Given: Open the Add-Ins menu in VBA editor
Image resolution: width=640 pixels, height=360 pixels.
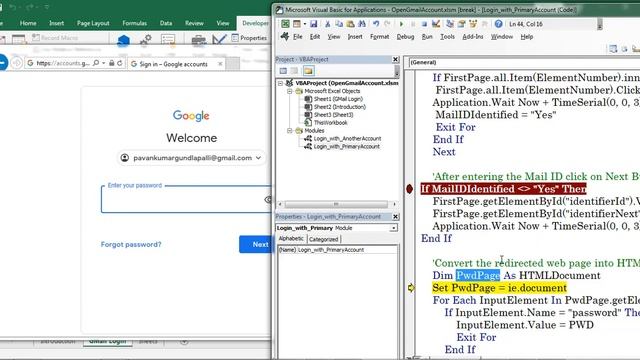Looking at the screenshot, I should (473, 37).
